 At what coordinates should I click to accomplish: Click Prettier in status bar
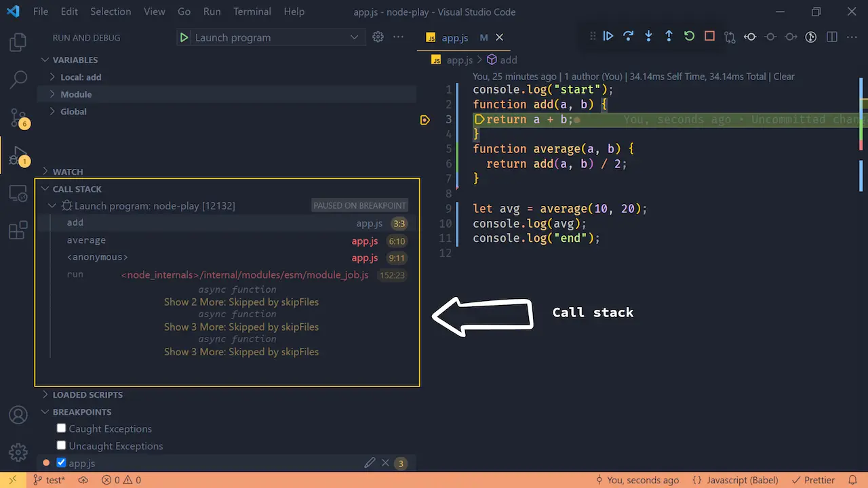click(x=812, y=480)
